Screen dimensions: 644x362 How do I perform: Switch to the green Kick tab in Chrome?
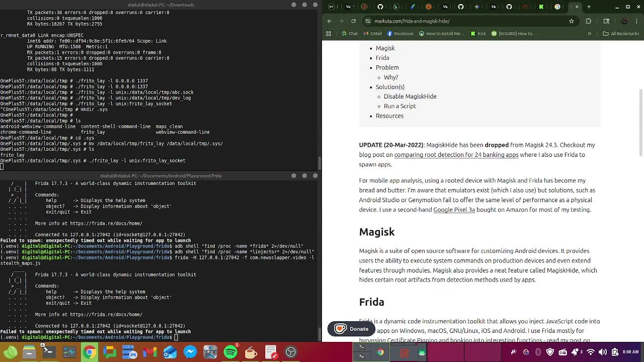[x=541, y=7]
